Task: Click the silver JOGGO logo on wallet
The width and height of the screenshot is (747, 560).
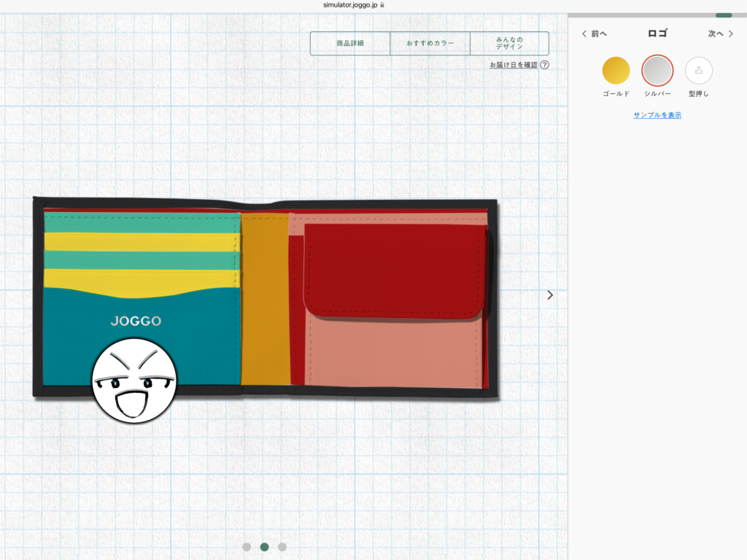Action: 136,321
